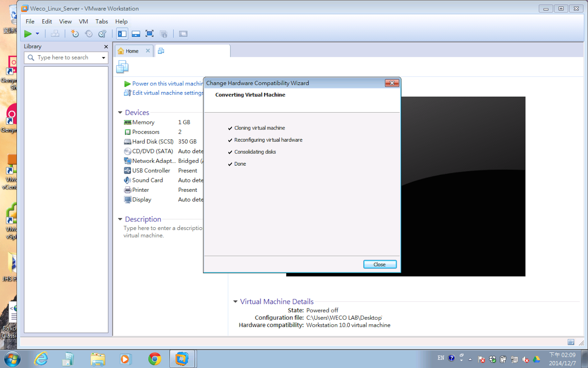Click the EN language indicator in tray
The width and height of the screenshot is (588, 368).
(x=441, y=358)
